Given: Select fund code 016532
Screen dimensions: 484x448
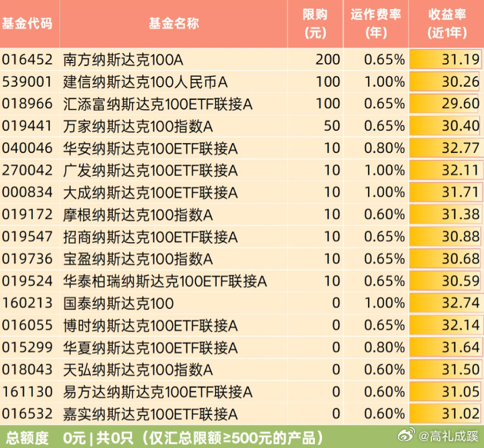Looking at the screenshot, I should 27,413.
